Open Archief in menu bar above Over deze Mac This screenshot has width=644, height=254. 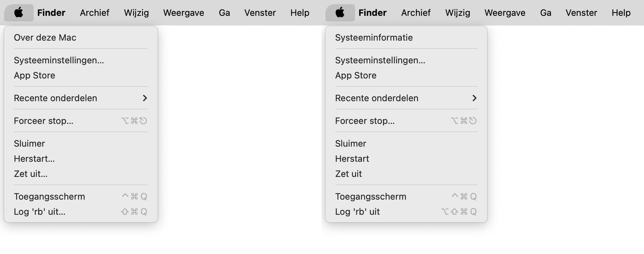coord(95,13)
